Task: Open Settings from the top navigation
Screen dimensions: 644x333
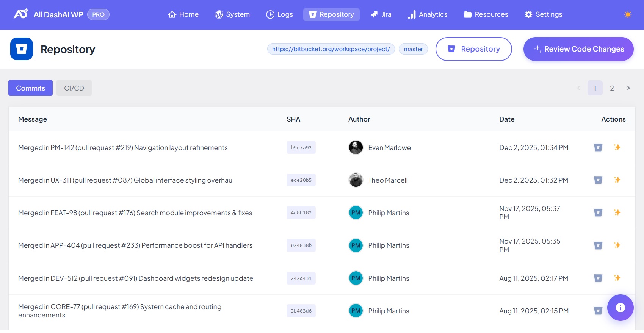Action: pos(543,14)
